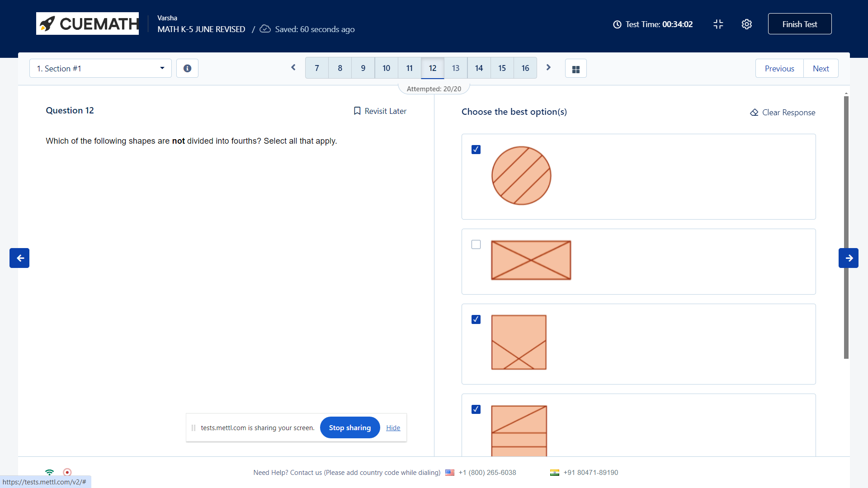
Task: Uncheck the square with lower cross option
Action: [476, 319]
